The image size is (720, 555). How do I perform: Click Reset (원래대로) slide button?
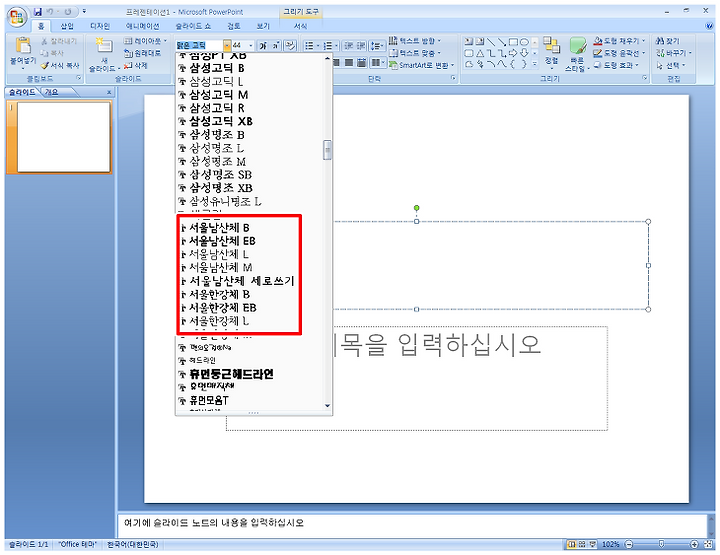[x=142, y=53]
